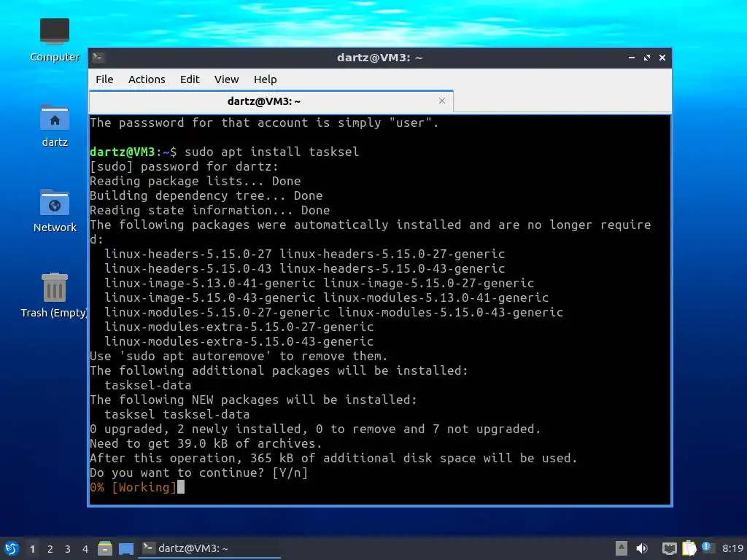Screen dimensions: 747x560
Task: Open the View menu
Action: (x=226, y=79)
